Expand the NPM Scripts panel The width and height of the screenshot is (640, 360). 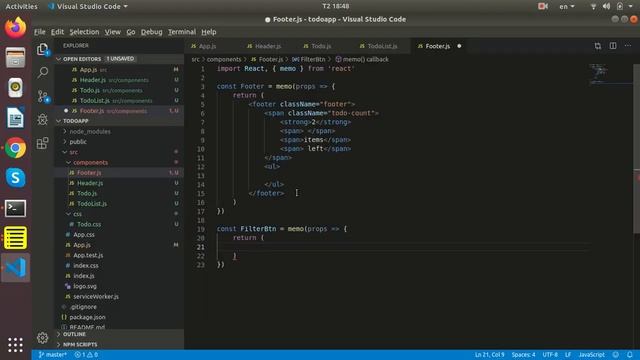[80, 344]
